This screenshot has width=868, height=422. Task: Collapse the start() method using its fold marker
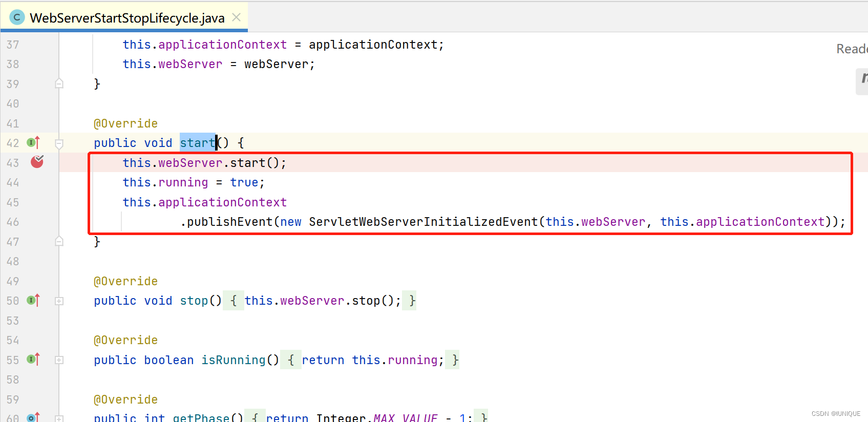tap(59, 143)
